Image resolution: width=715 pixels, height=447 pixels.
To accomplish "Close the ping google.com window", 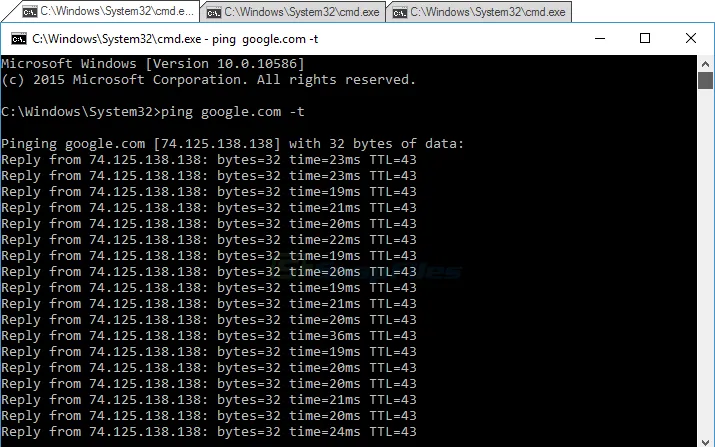I will coord(691,38).
